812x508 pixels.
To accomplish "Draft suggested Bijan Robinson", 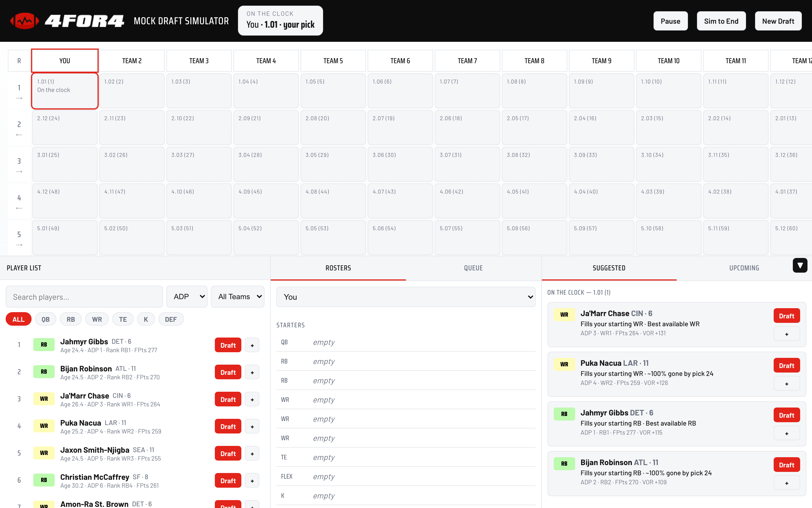I will coord(787,465).
